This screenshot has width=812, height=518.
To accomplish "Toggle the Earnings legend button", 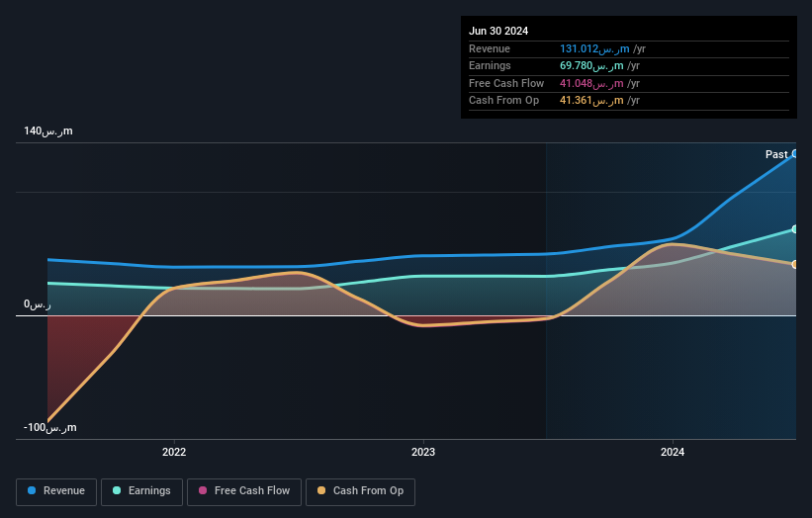I will pyautogui.click(x=141, y=491).
